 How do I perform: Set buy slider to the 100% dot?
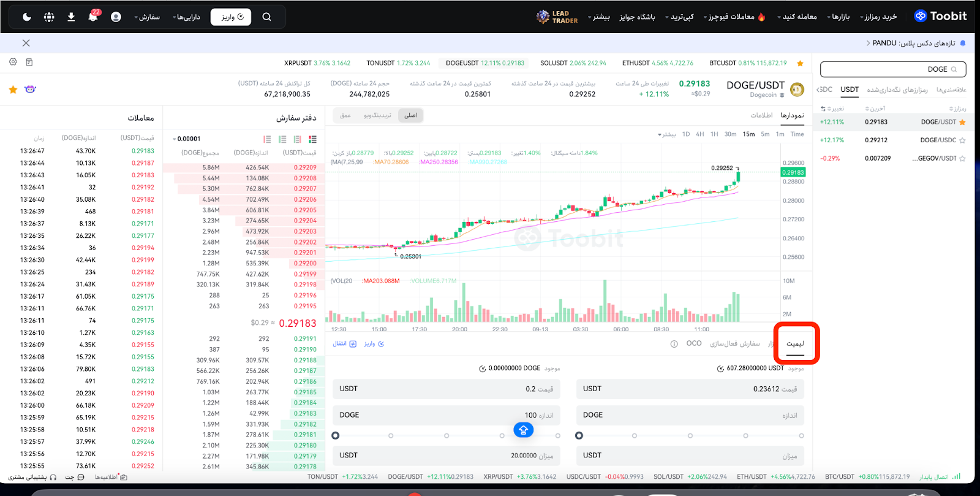point(801,436)
